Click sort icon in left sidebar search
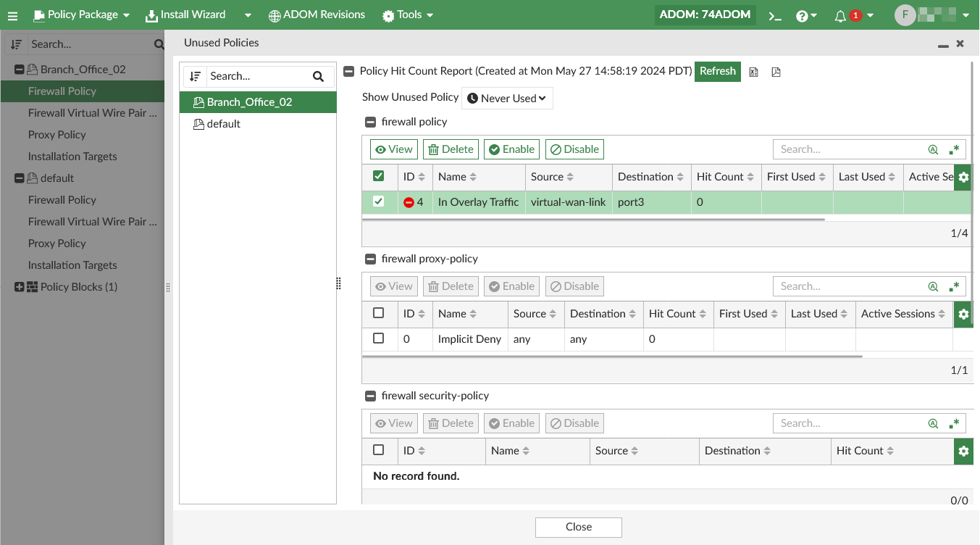 [16, 44]
